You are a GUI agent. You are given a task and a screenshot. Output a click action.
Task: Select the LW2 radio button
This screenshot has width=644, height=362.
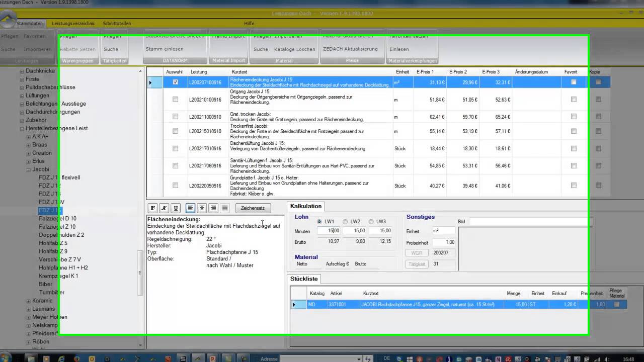[x=345, y=222]
